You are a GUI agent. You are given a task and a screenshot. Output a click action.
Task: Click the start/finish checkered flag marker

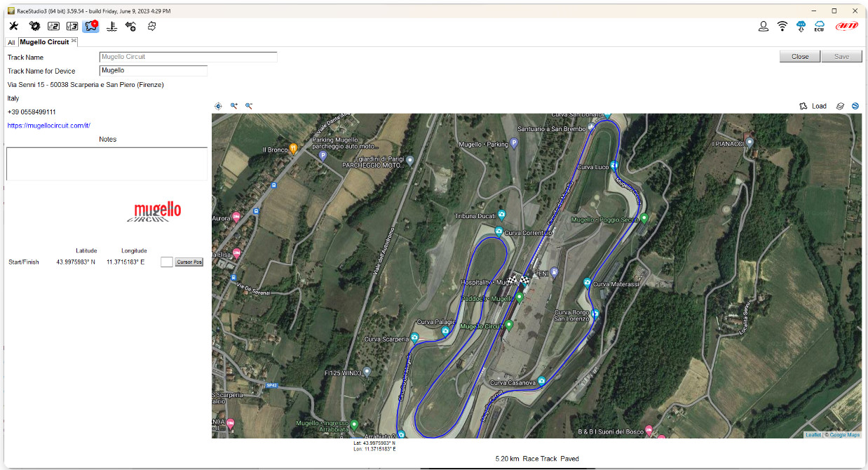pyautogui.click(x=519, y=280)
